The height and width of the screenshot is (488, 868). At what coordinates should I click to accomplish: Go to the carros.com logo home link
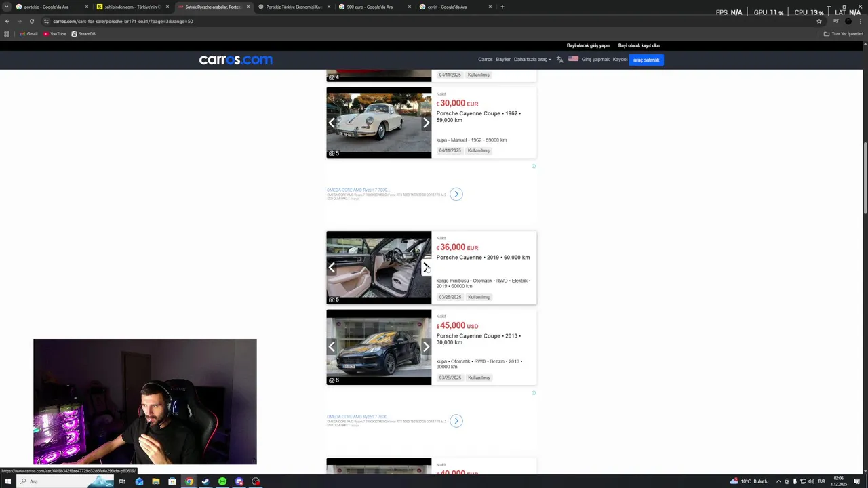pos(236,60)
